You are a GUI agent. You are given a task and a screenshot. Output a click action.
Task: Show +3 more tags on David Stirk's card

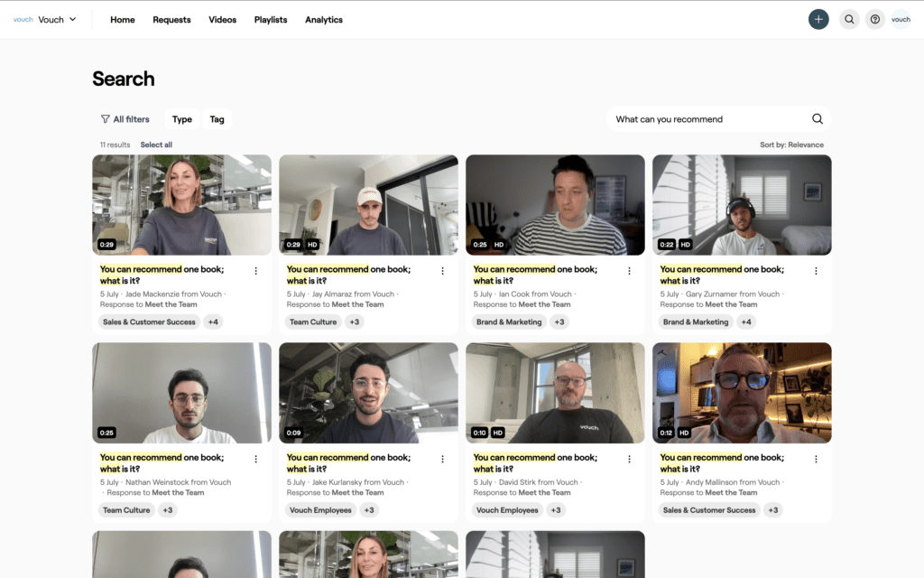point(556,510)
